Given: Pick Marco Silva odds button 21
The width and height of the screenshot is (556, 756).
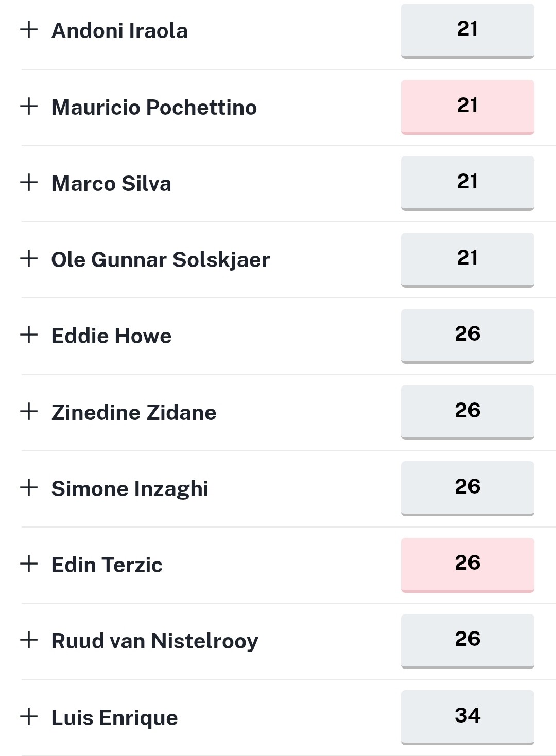Looking at the screenshot, I should click(x=467, y=183).
